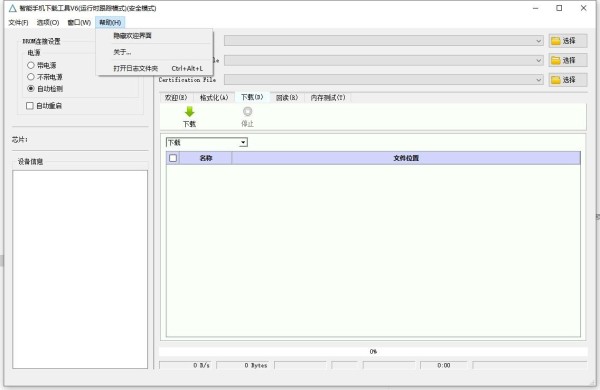Click the Certification File label

pyautogui.click(x=187, y=80)
